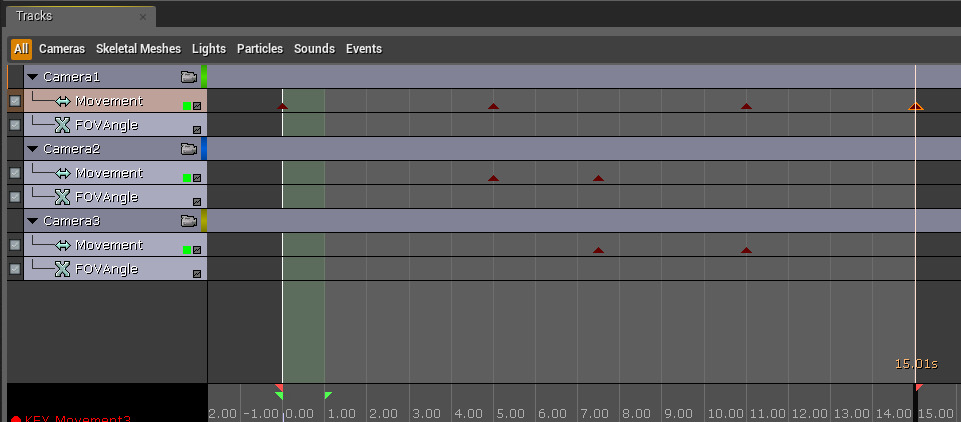Select Camera3 Movement track arrows icon
The width and height of the screenshot is (961, 422).
click(63, 245)
